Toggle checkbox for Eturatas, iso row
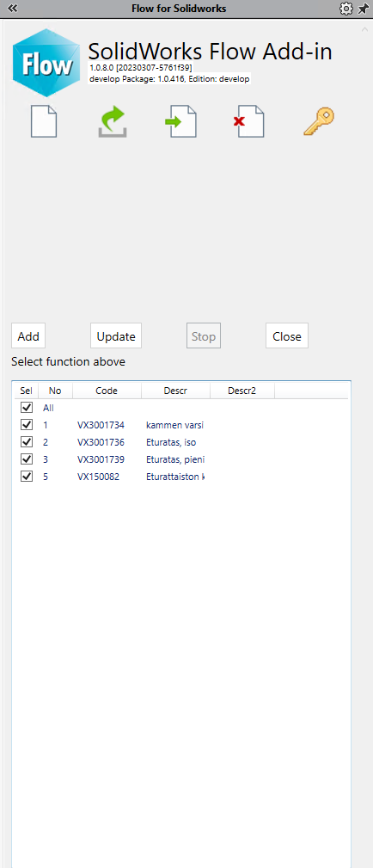The height and width of the screenshot is (868, 373). coord(27,442)
